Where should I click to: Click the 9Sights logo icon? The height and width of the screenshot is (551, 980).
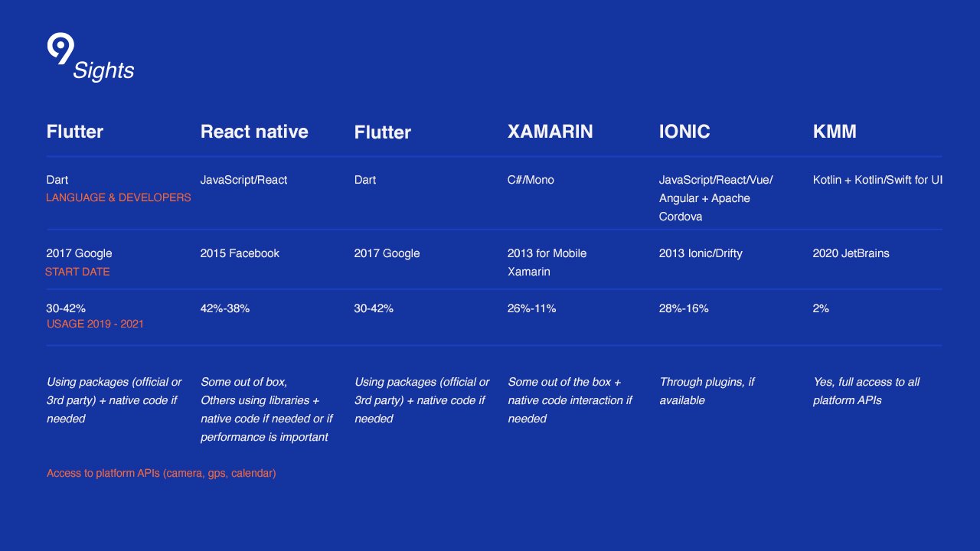60,50
